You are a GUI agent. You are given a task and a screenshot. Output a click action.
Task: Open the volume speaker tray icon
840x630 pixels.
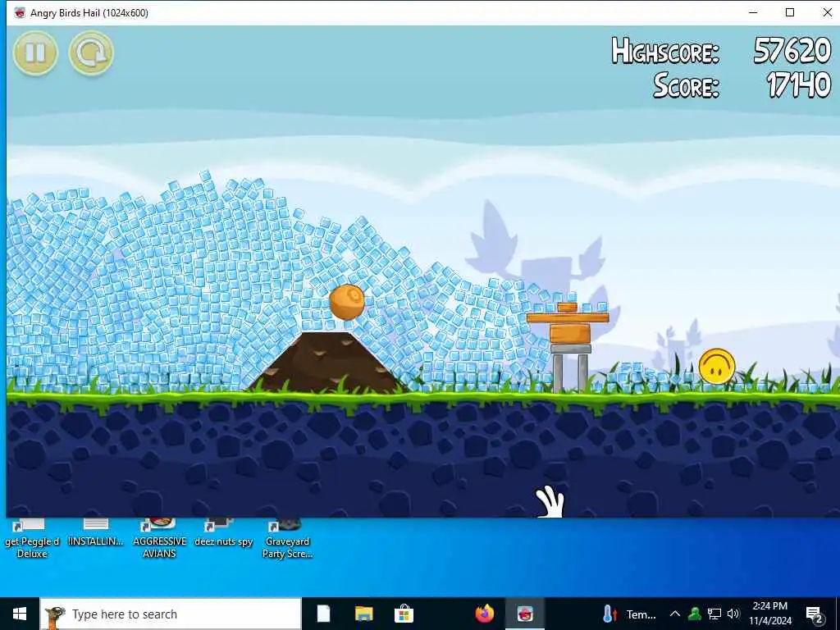733,614
